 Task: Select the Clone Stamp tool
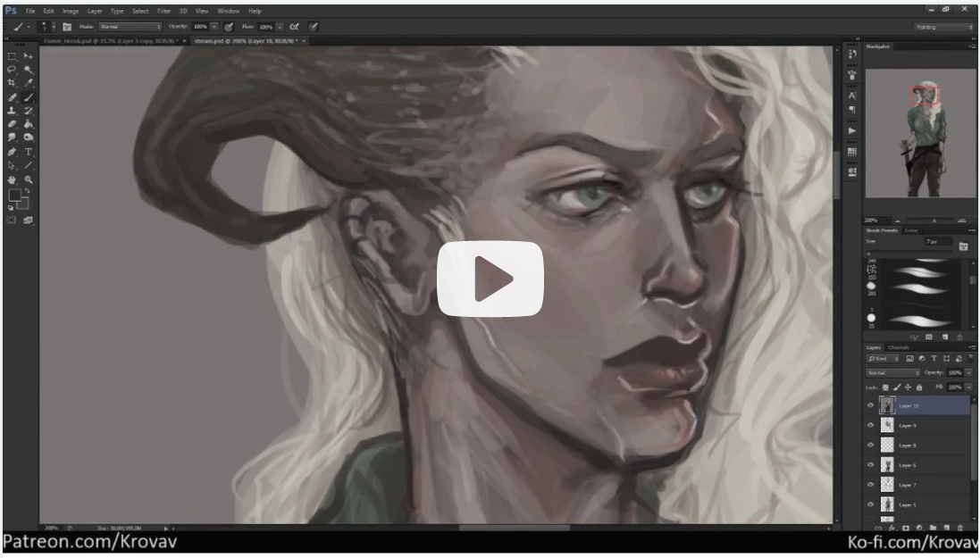(12, 111)
